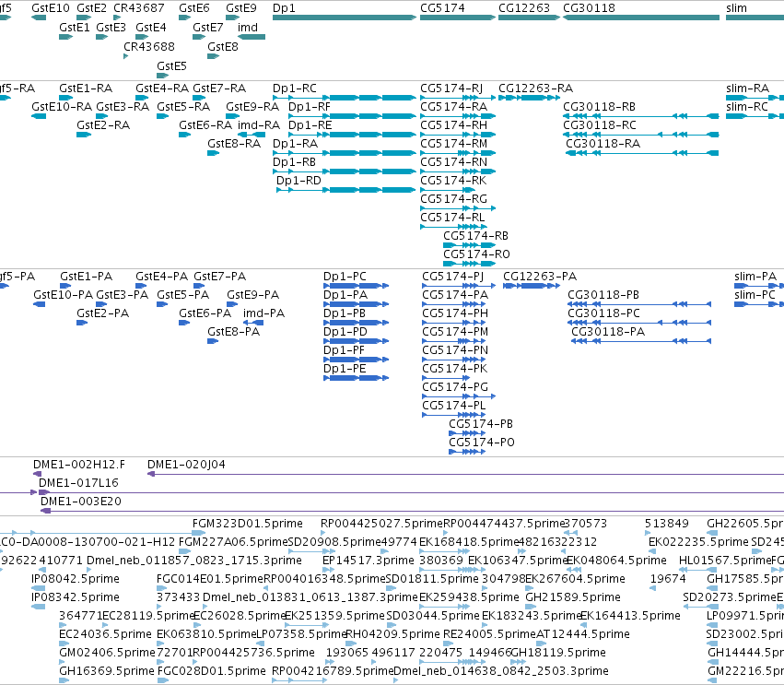Click transcript imd-RA

point(252,135)
